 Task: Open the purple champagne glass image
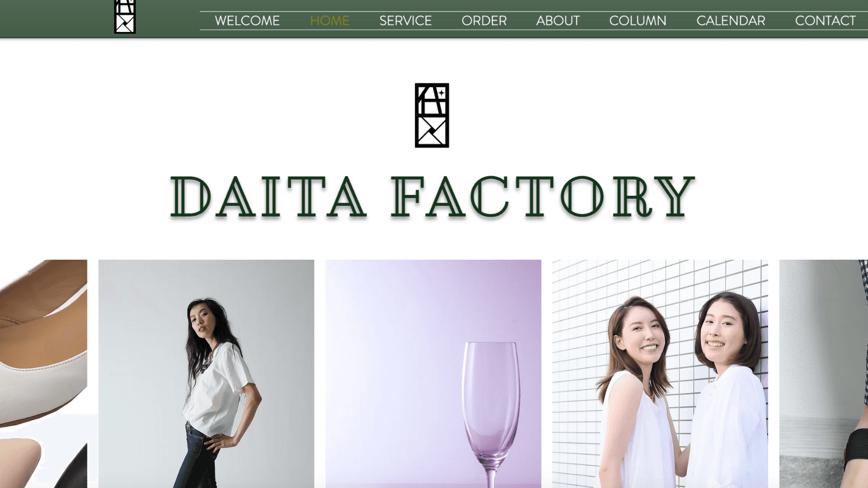click(x=433, y=374)
